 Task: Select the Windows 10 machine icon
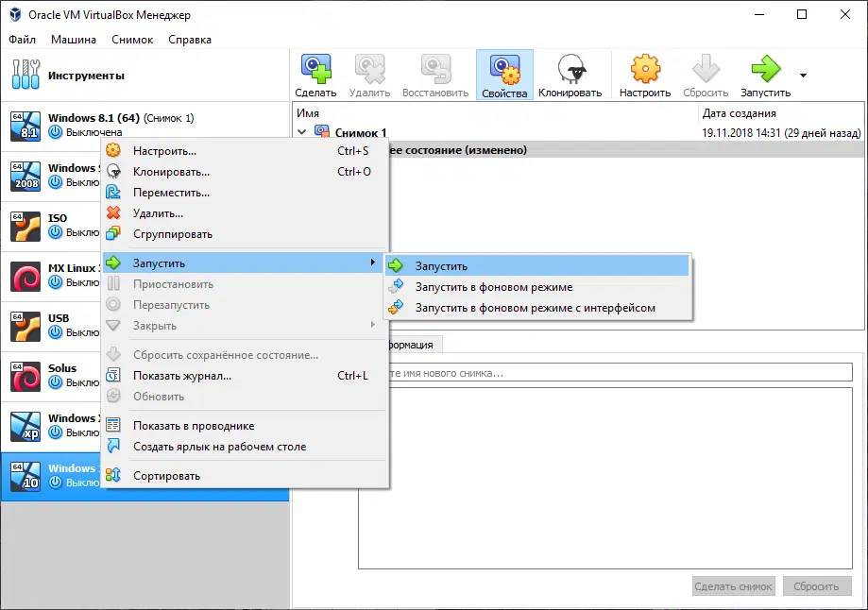point(26,477)
